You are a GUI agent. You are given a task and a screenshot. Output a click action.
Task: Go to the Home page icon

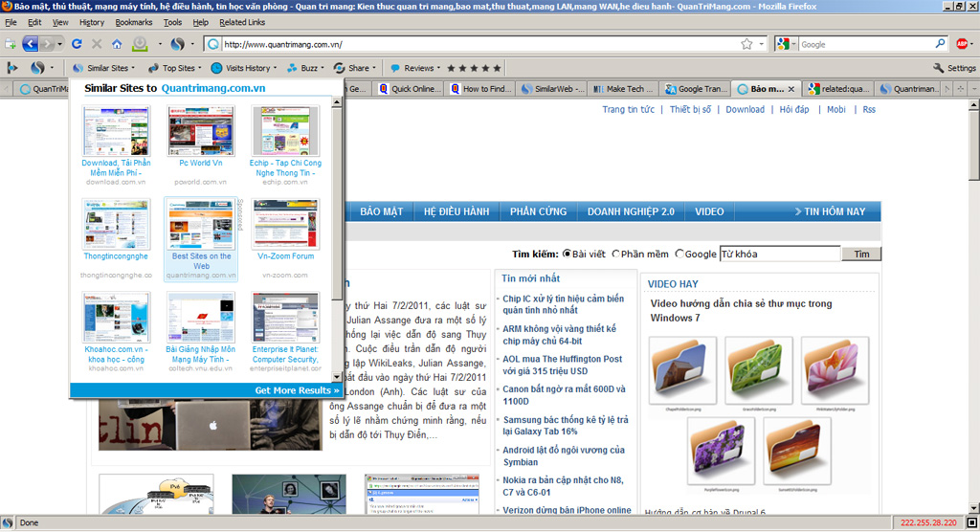(117, 44)
